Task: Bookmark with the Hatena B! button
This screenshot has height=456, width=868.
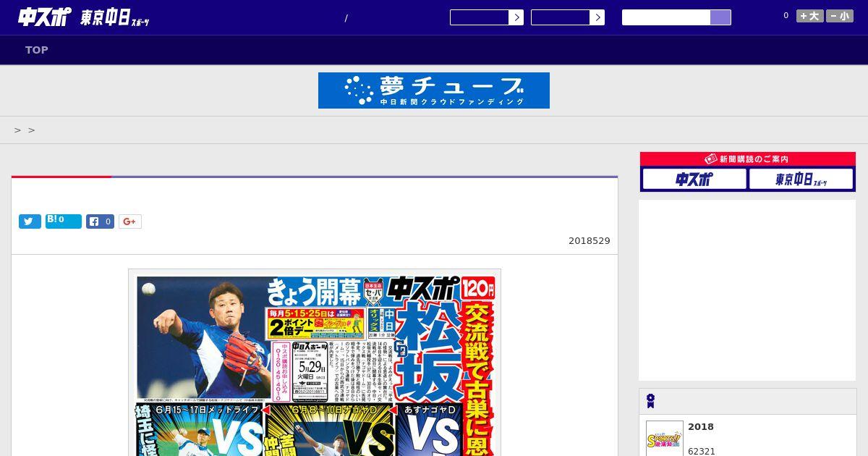Action: click(x=64, y=221)
